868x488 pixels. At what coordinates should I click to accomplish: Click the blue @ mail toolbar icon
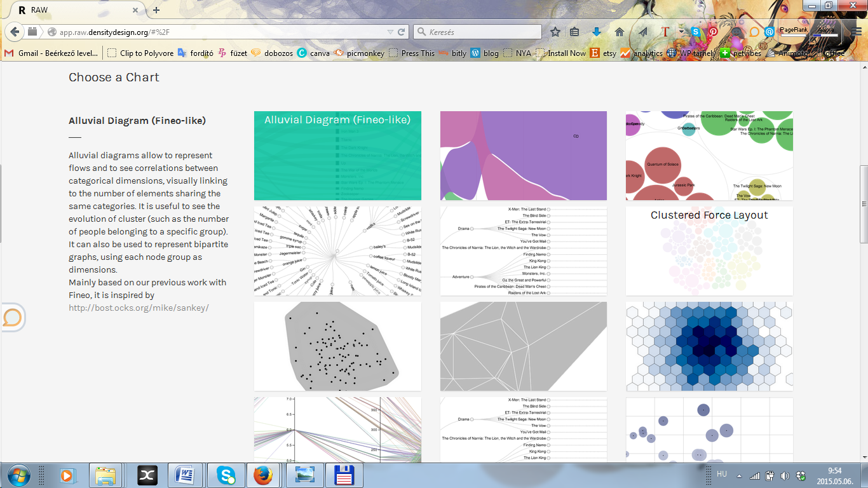(x=770, y=32)
